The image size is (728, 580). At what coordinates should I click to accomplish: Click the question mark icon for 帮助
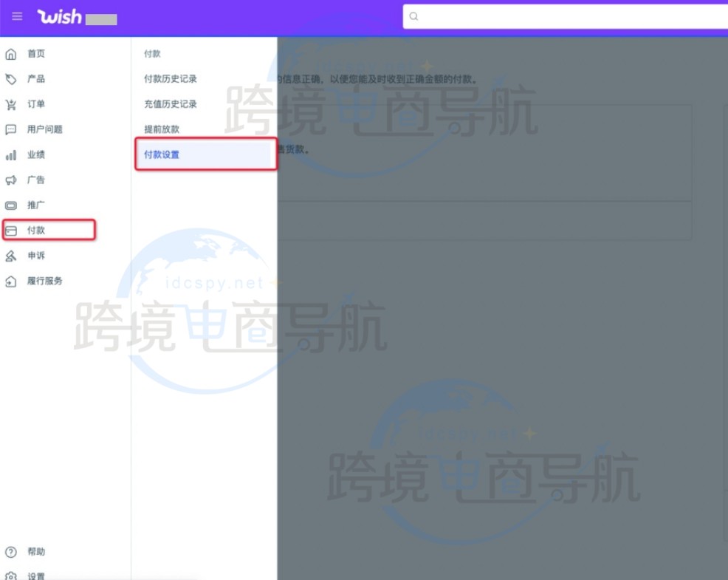11,552
